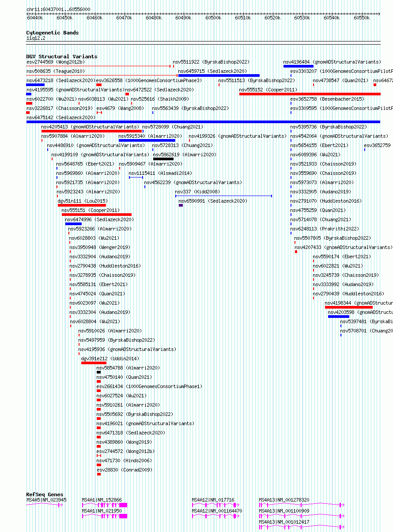Click label nsv525616 (Shaikh2009)
Image resolution: width=393 pixels, height=532 pixels.
[x=160, y=99]
